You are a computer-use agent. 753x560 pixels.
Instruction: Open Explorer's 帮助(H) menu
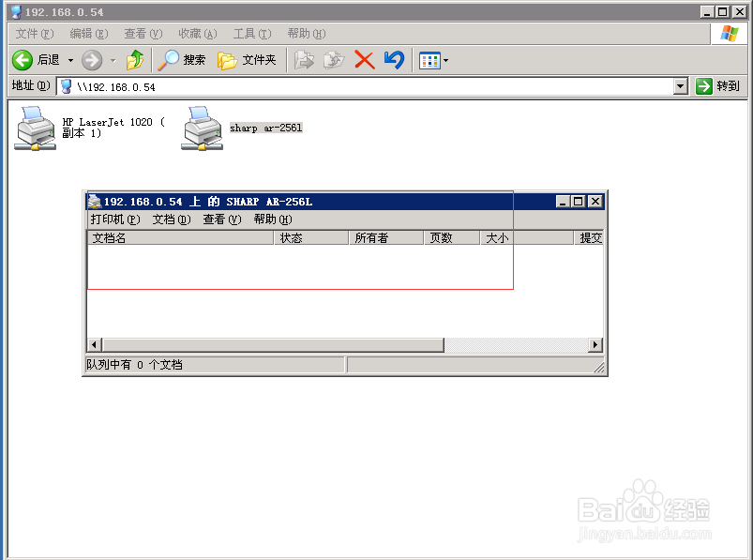pyautogui.click(x=307, y=34)
